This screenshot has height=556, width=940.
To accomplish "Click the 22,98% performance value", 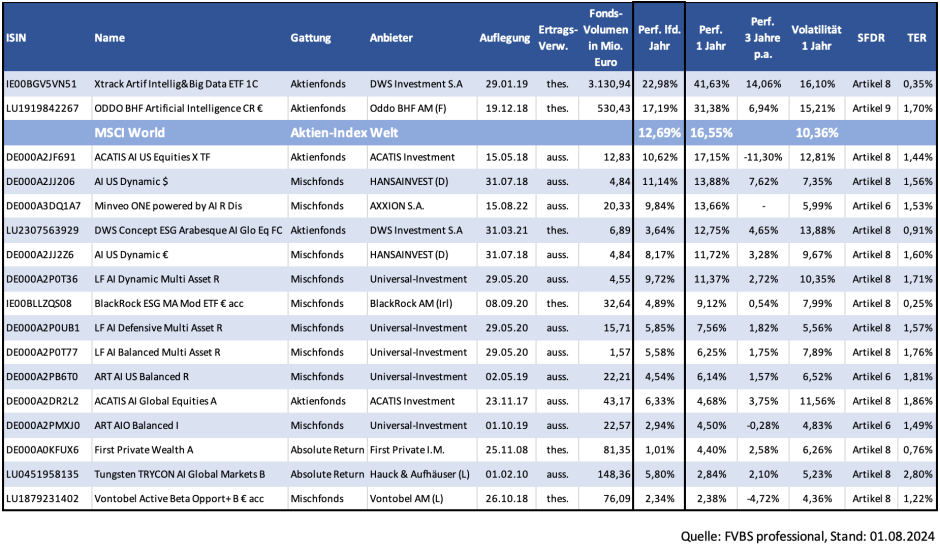I will pos(659,83).
